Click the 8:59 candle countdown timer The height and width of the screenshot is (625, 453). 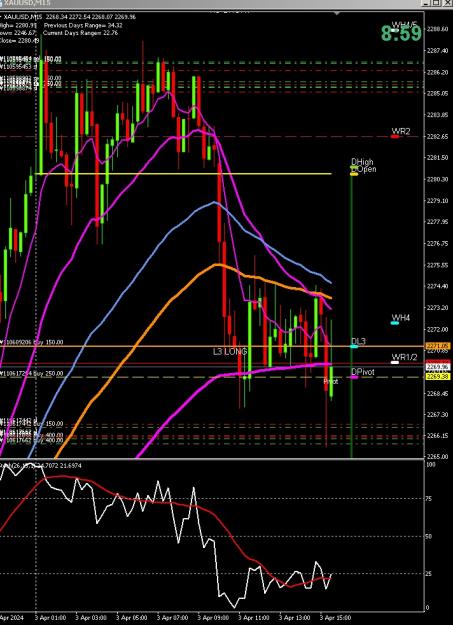(401, 33)
